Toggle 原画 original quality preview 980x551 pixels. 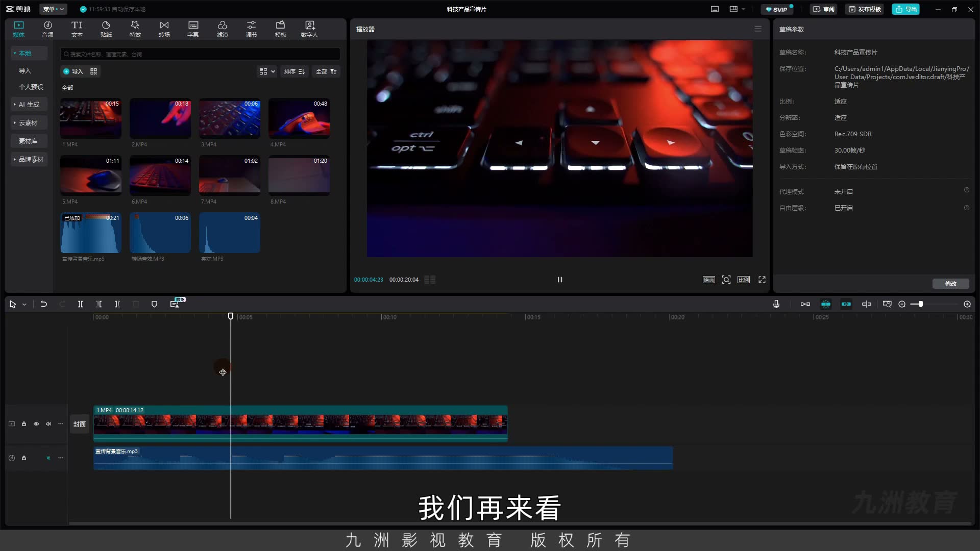[709, 280]
